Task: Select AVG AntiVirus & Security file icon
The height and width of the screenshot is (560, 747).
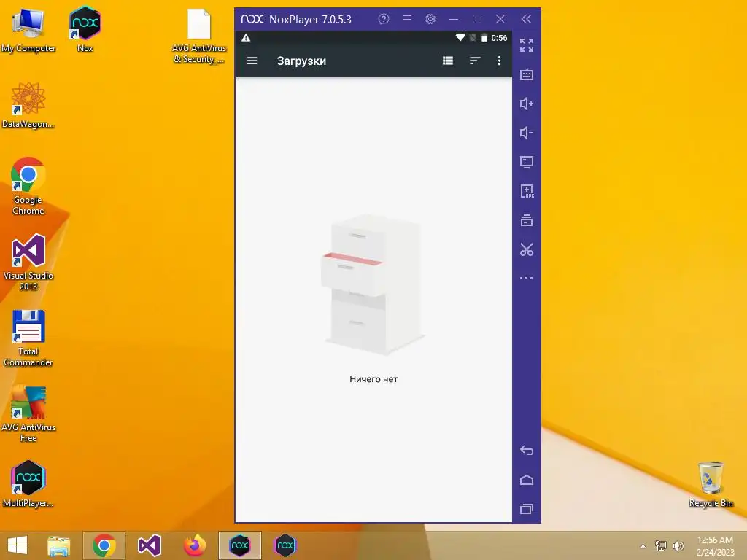Action: click(199, 36)
